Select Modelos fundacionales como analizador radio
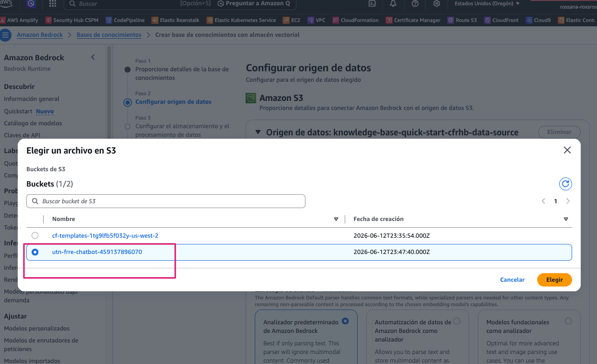 568,321
